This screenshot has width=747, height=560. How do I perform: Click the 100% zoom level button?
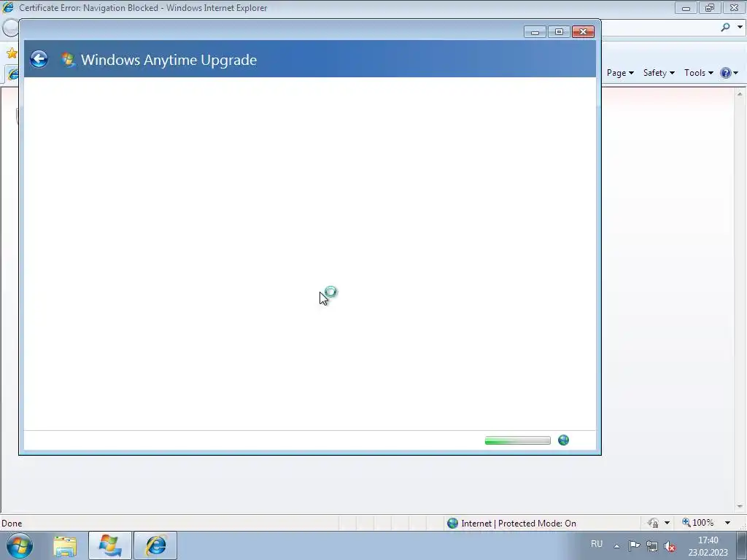[x=698, y=523]
